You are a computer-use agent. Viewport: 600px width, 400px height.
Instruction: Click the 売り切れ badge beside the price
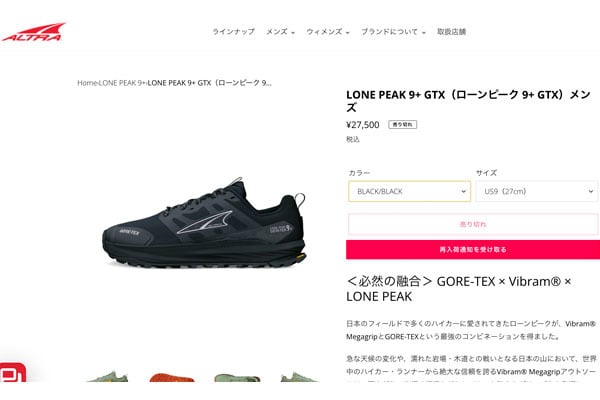pyautogui.click(x=403, y=124)
